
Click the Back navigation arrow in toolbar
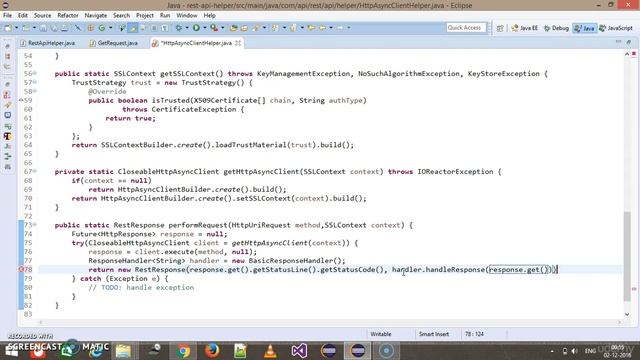[x=323, y=28]
